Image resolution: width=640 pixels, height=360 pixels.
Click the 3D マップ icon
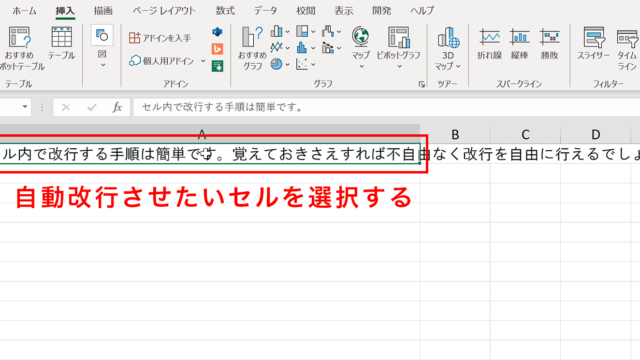tap(449, 38)
